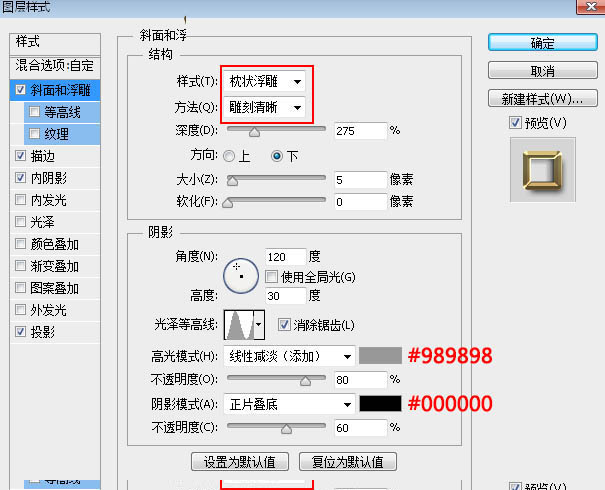The image size is (605, 490).
Task: Click the 软化 value field
Action: tap(360, 202)
